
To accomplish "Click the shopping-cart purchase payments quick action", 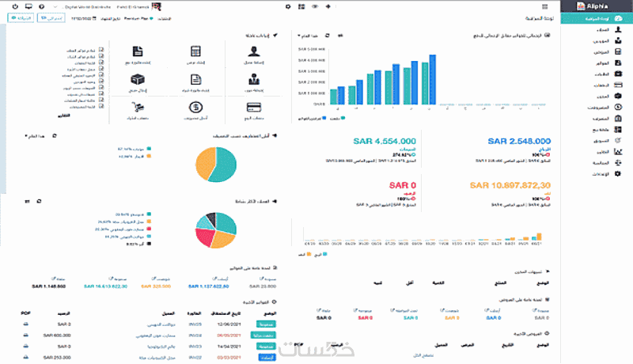I will [138, 108].
